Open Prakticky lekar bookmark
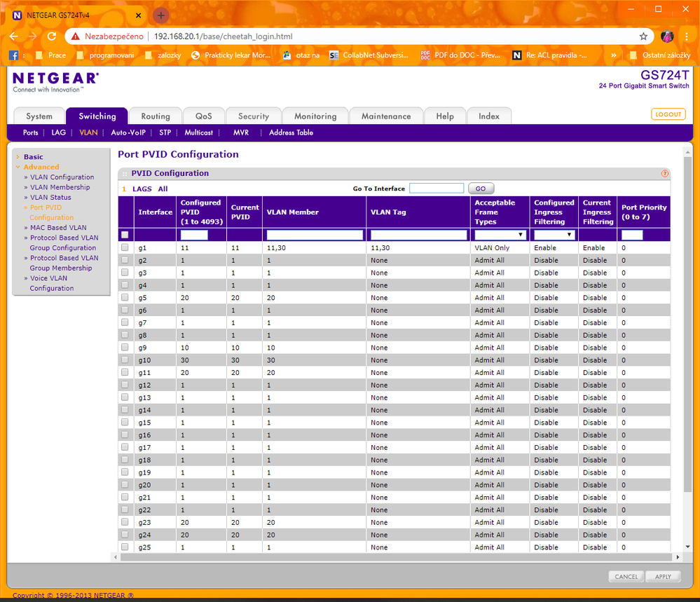 pos(231,55)
